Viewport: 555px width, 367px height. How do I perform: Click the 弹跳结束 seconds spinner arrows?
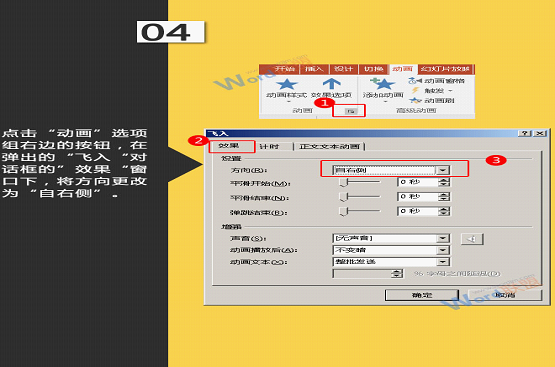coord(444,212)
